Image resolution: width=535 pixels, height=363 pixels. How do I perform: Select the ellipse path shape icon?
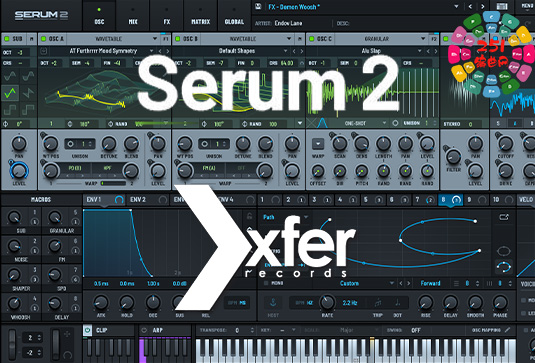[504, 251]
